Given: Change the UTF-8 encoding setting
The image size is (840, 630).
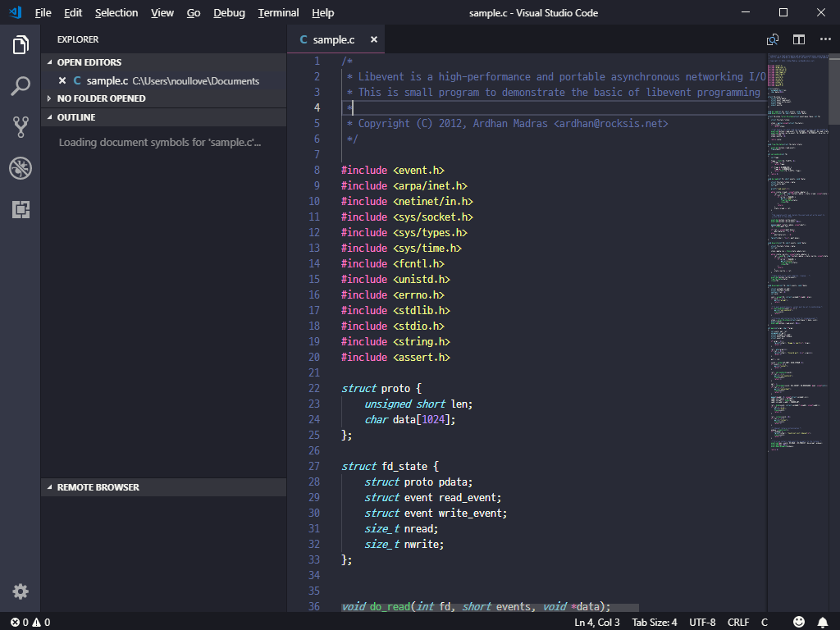Looking at the screenshot, I should (702, 622).
